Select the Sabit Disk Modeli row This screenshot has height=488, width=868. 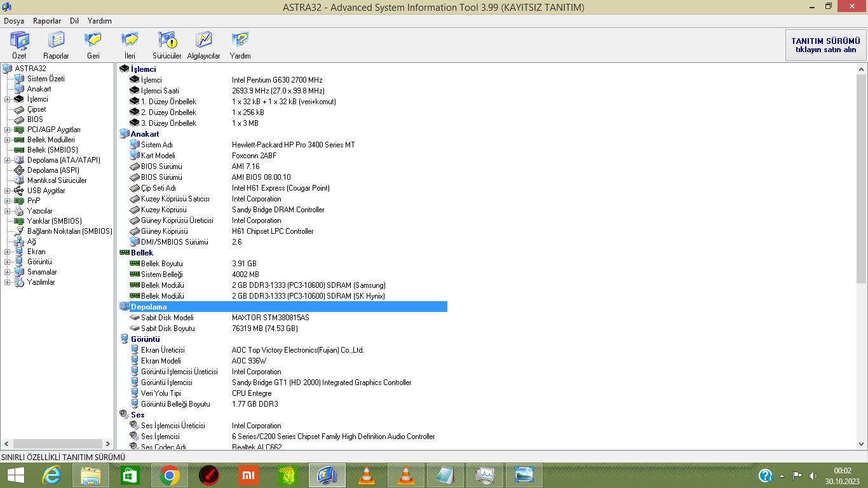[167, 318]
